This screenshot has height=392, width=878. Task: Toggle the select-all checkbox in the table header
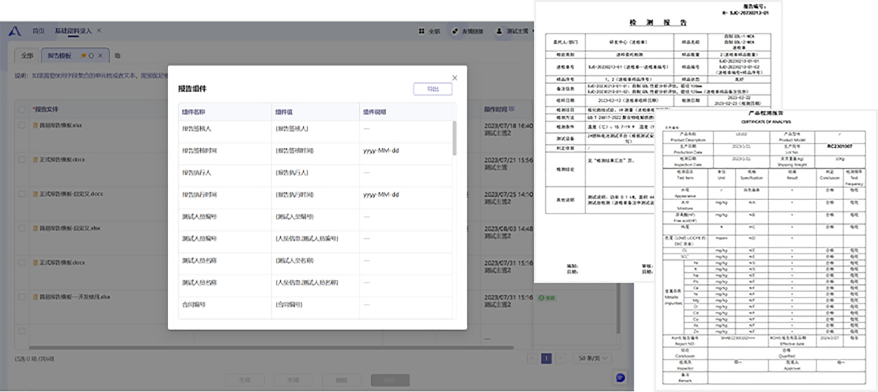pyautogui.click(x=22, y=109)
